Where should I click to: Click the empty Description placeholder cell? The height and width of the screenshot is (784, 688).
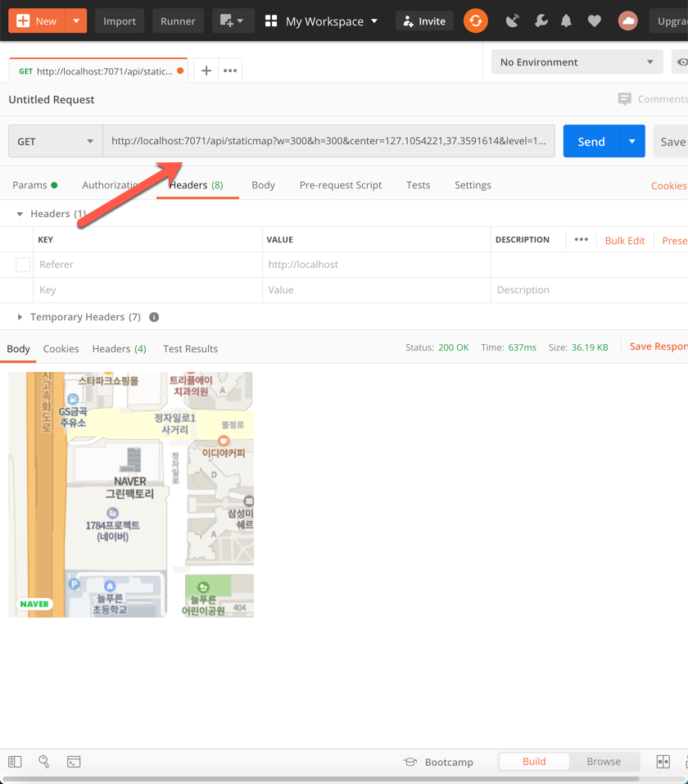pyautogui.click(x=590, y=290)
